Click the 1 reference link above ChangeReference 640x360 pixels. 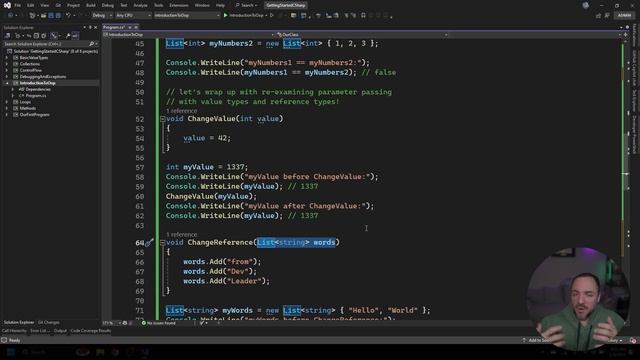tap(181, 235)
